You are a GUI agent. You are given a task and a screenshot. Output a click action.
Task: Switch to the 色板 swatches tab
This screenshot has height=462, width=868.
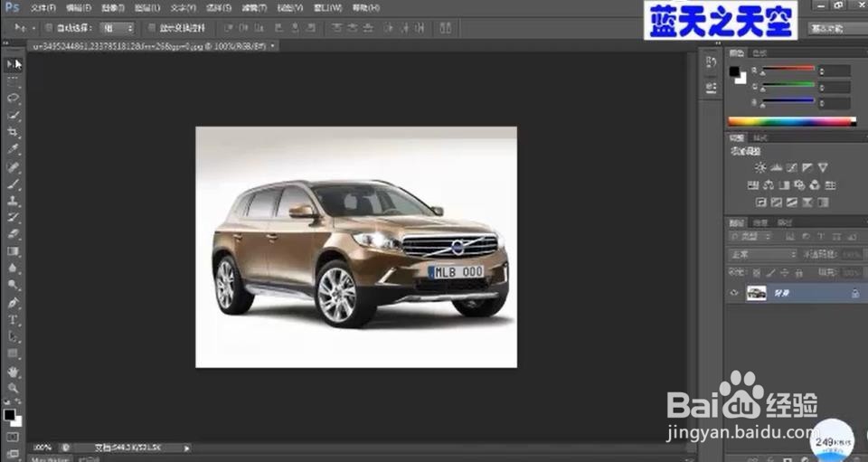point(760,53)
